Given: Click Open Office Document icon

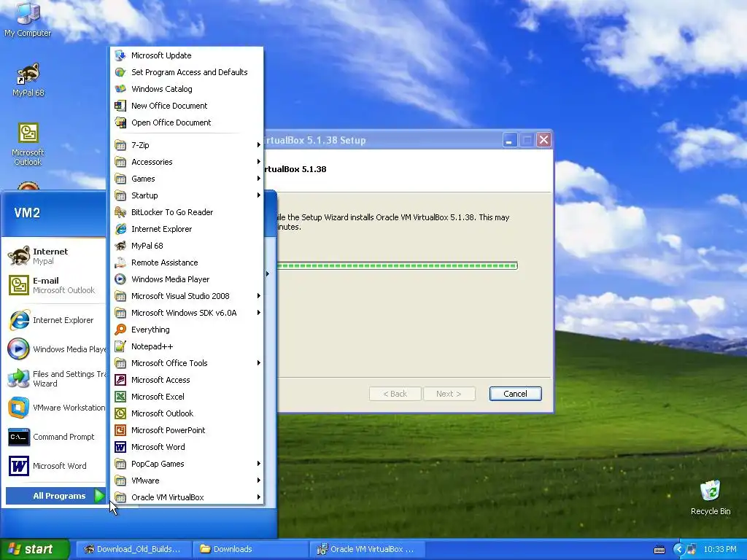Looking at the screenshot, I should (x=120, y=122).
